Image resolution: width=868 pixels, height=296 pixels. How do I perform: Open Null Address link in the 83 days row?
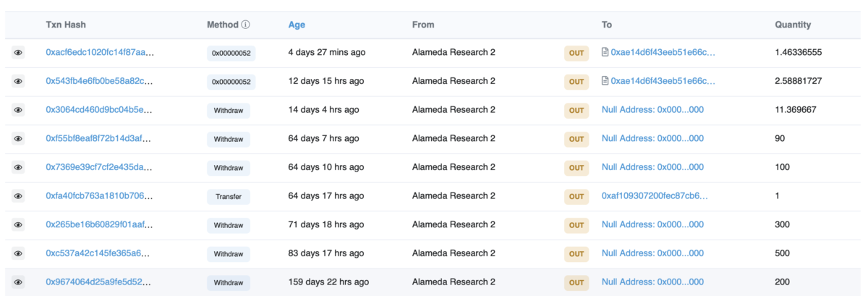652,253
